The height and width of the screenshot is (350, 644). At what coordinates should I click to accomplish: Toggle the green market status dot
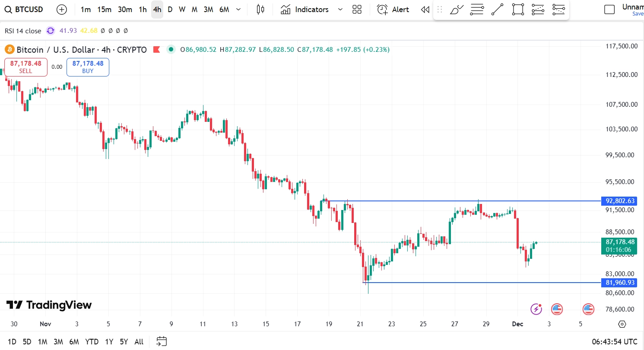[171, 50]
